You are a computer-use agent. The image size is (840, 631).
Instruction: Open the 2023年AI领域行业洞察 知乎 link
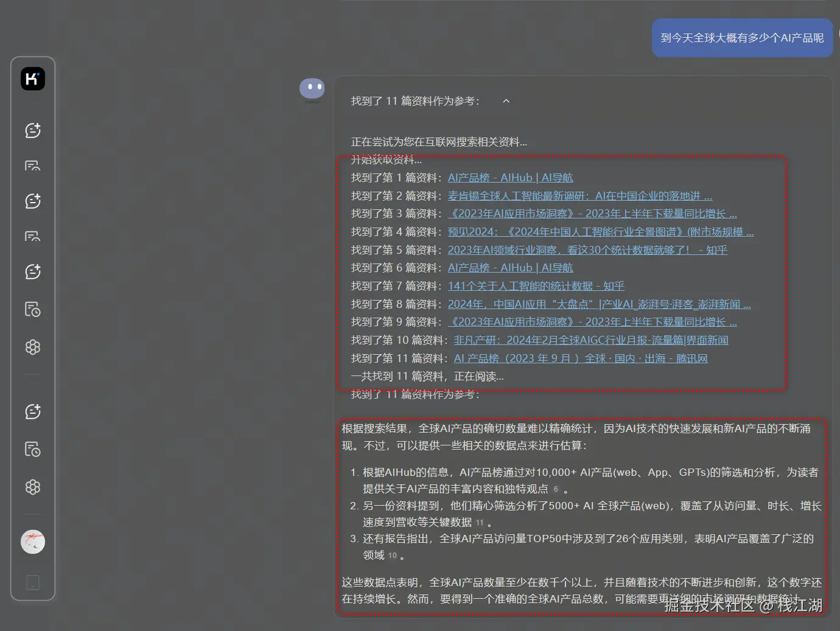[x=587, y=250]
